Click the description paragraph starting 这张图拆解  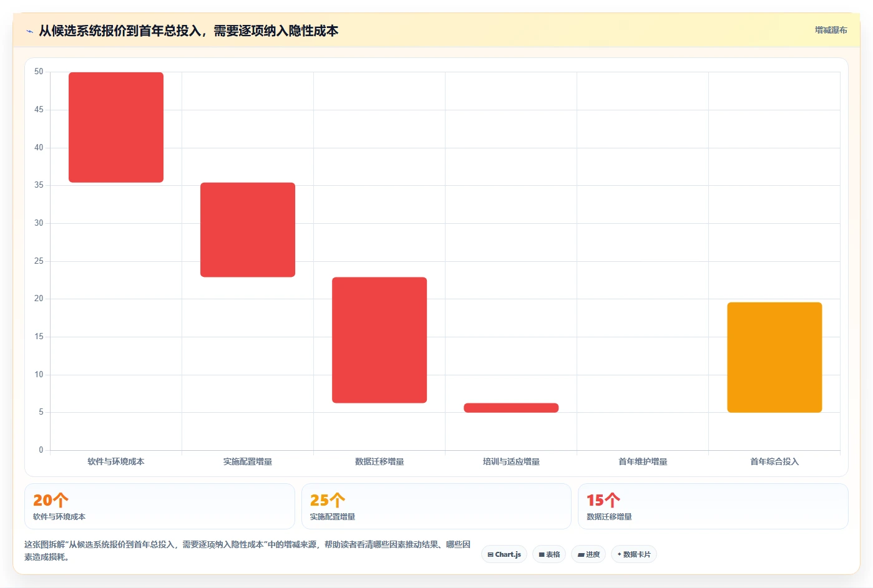point(248,551)
